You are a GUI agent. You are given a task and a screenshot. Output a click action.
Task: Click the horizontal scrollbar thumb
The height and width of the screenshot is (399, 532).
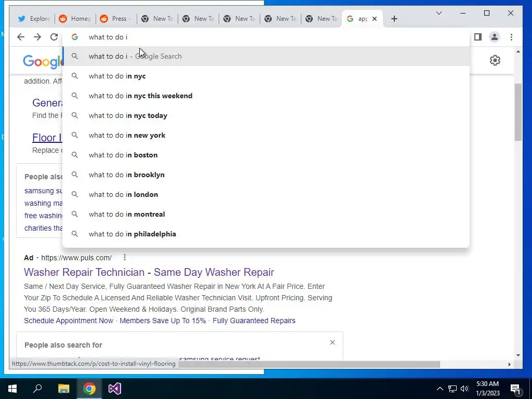tap(309, 364)
